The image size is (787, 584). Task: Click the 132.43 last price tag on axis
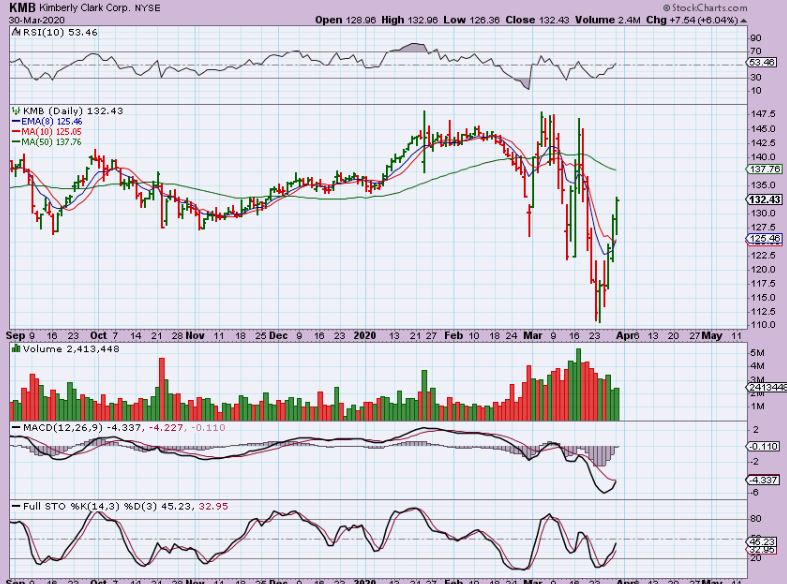(x=765, y=200)
